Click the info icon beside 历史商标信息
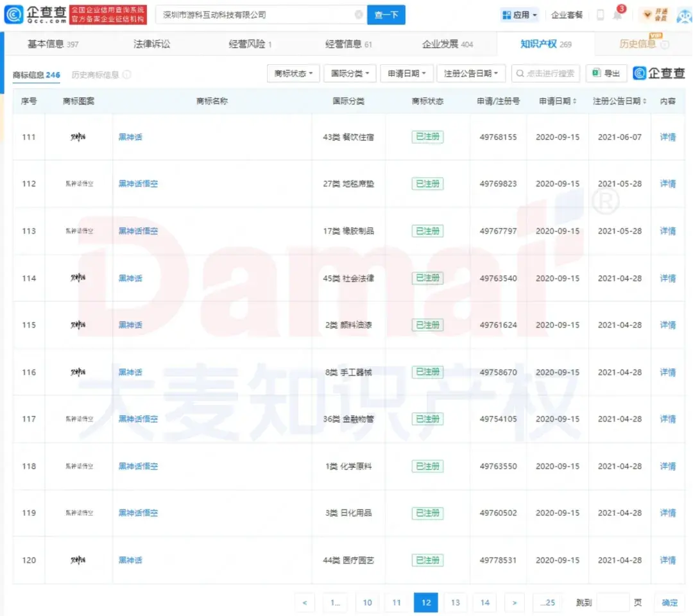 coord(127,74)
